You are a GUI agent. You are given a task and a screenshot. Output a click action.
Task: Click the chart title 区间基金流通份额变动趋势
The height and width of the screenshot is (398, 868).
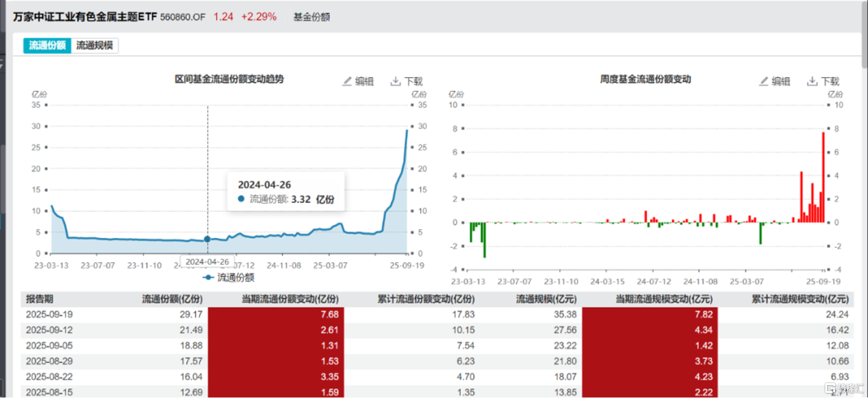(x=229, y=79)
